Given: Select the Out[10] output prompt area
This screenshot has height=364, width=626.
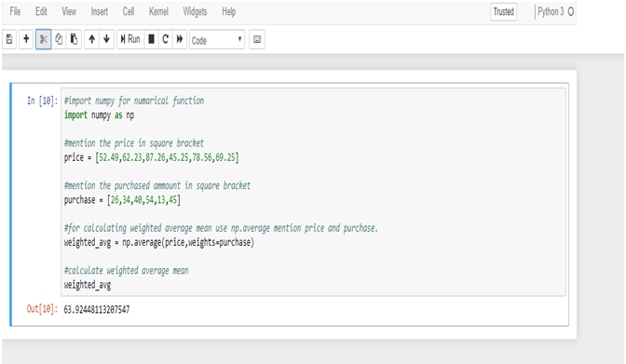Looking at the screenshot, I should pyautogui.click(x=42, y=309).
